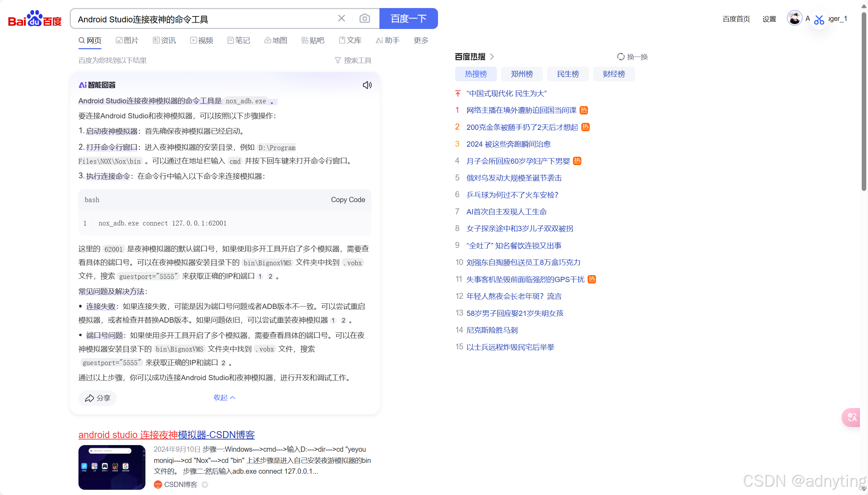Clear the search box with X icon
The image size is (868, 495).
tap(341, 19)
